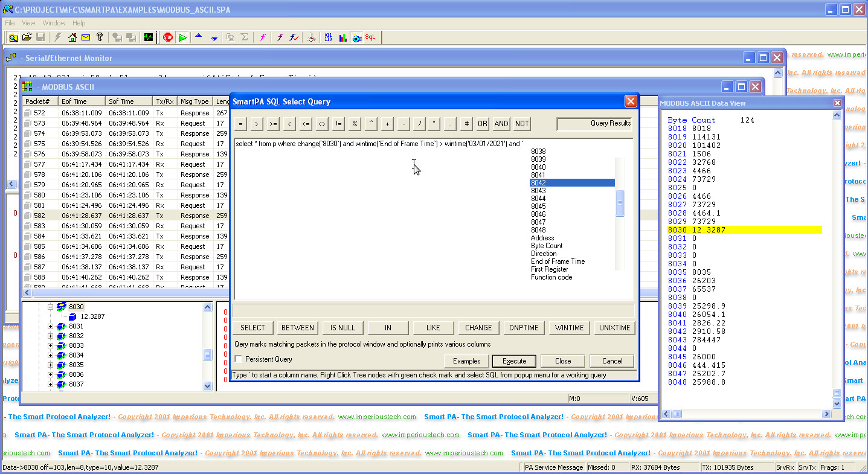Click the green play arrow icon
The height and width of the screenshot is (474, 868).
[182, 37]
